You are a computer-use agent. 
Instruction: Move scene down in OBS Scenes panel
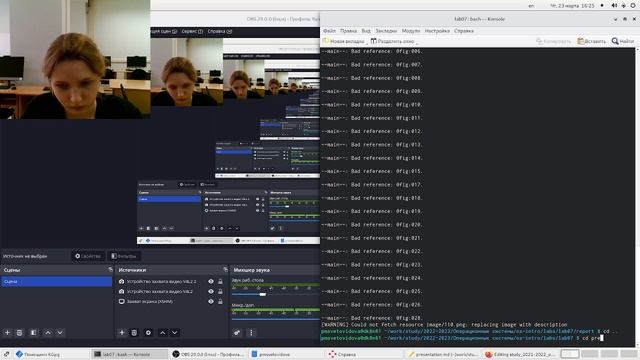tap(60, 333)
